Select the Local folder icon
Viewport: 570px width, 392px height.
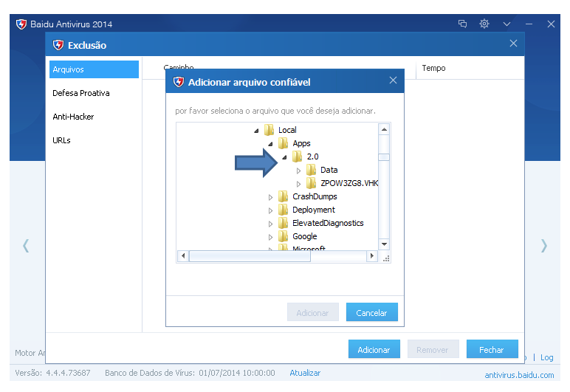click(x=269, y=130)
